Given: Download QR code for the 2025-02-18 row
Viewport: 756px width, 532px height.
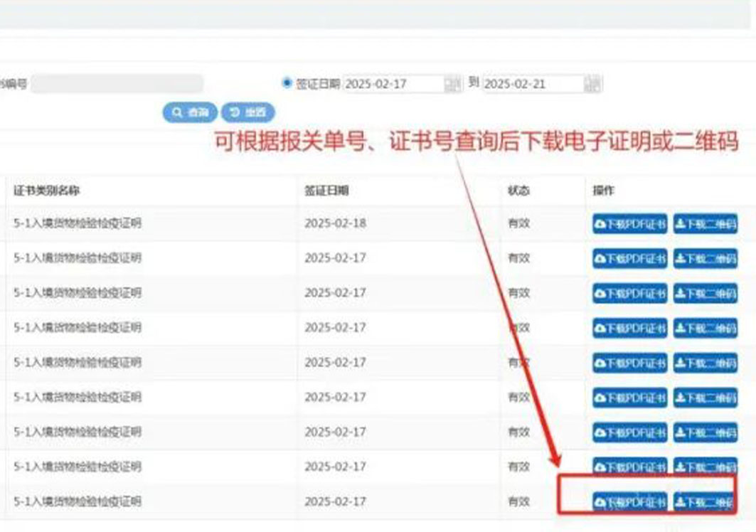Looking at the screenshot, I should coord(706,223).
